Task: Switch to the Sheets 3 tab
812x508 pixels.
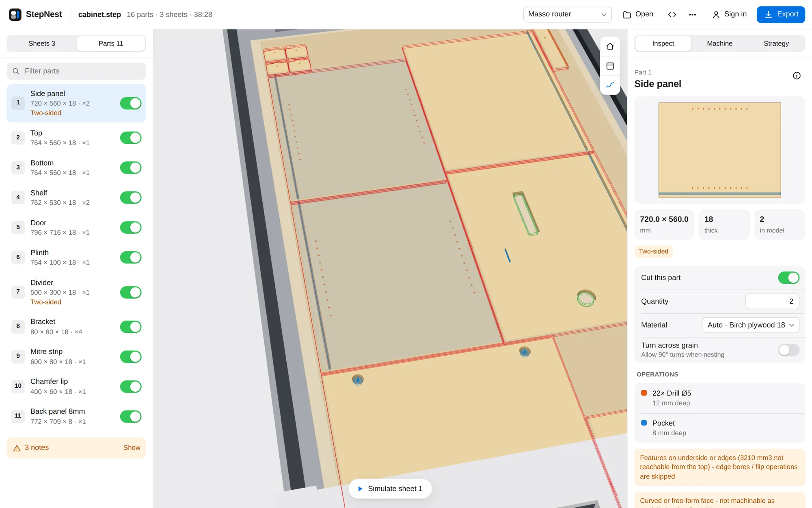Action: click(x=42, y=43)
